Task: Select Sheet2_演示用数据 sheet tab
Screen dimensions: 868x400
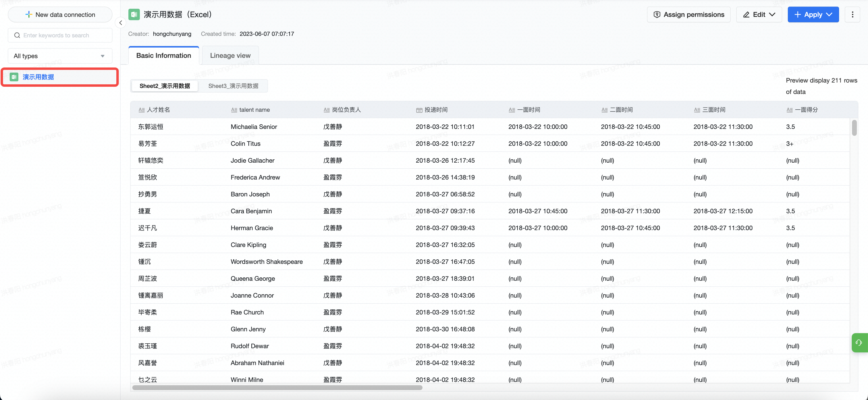Action: tap(165, 86)
